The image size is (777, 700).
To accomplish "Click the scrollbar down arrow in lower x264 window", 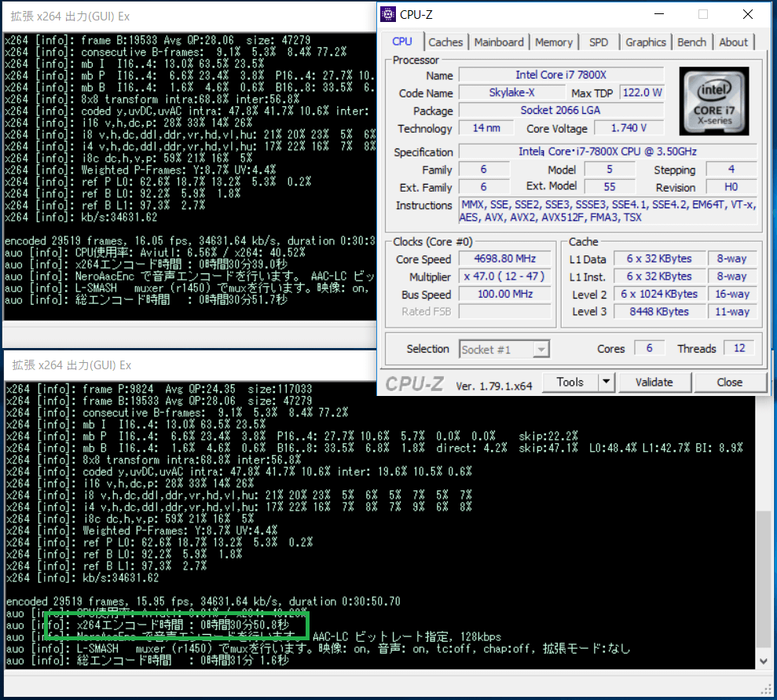I will click(763, 661).
